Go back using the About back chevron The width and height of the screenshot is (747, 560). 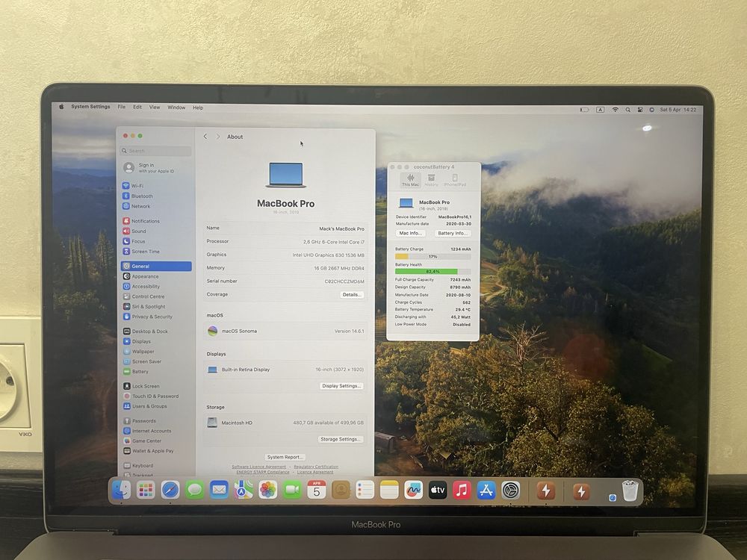[205, 137]
